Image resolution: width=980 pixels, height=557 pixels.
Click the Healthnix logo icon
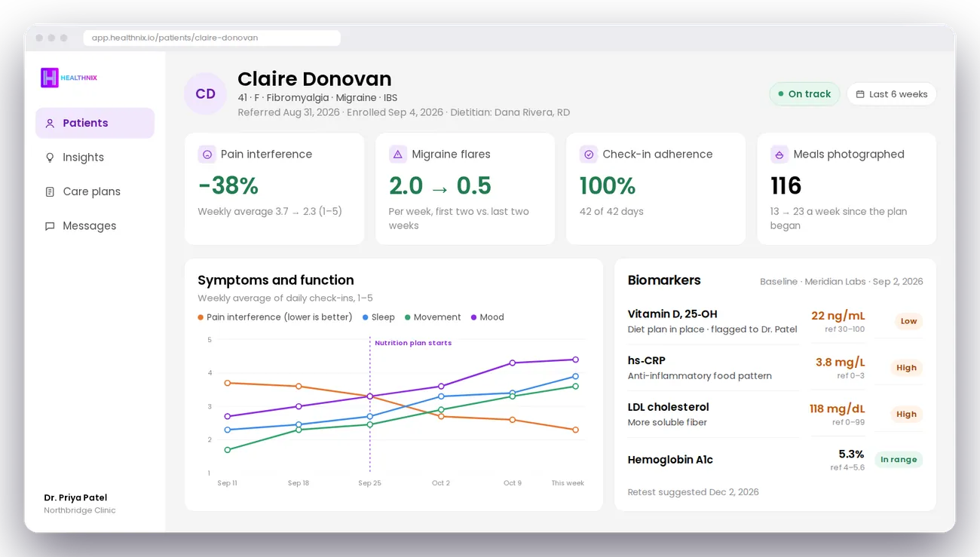(x=50, y=78)
